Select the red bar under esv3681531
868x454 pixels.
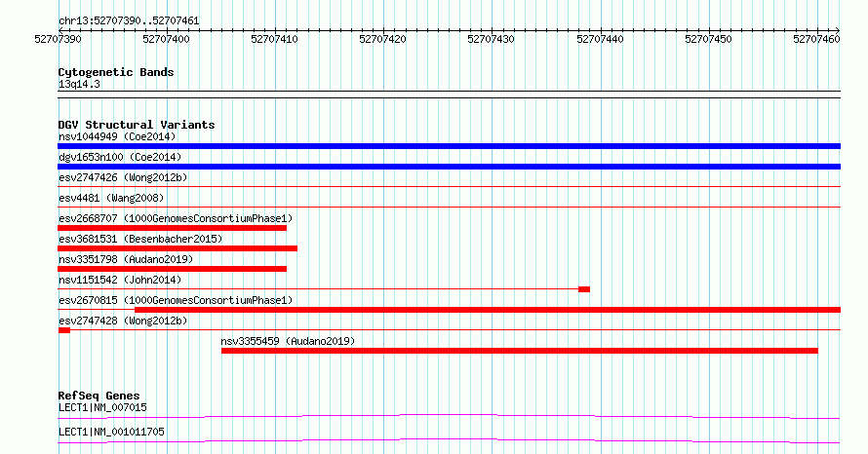[178, 248]
